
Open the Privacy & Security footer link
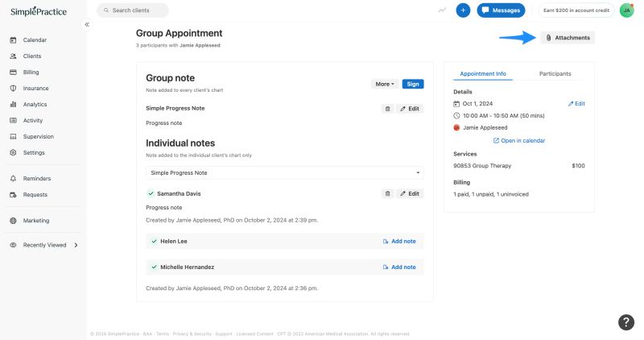click(192, 334)
